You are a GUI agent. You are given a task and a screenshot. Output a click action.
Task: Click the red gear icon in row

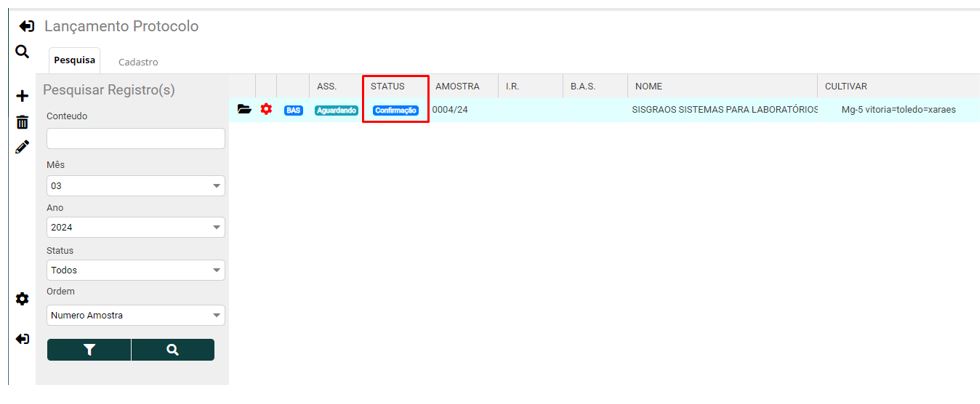coord(266,109)
